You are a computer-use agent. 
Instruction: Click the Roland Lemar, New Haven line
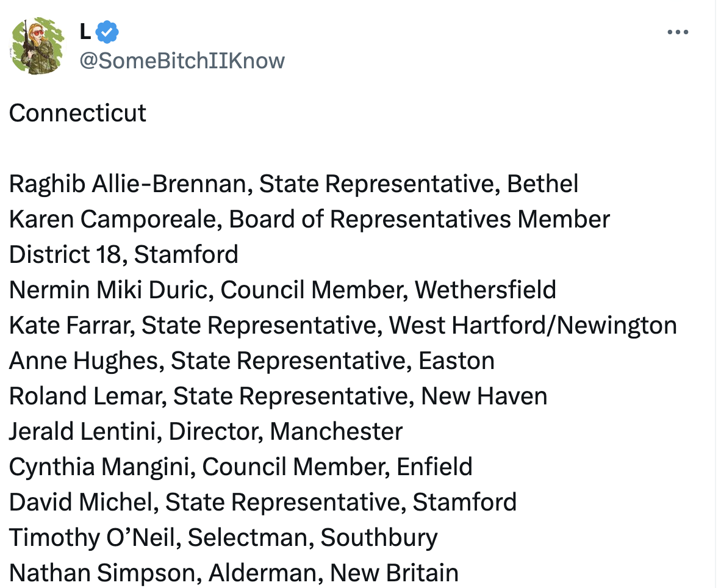pyautogui.click(x=278, y=396)
